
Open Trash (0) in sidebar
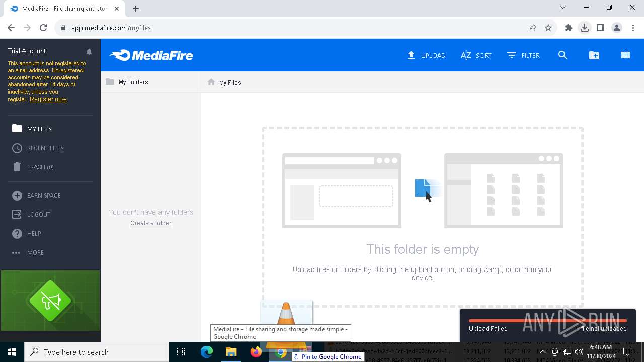coord(33,167)
